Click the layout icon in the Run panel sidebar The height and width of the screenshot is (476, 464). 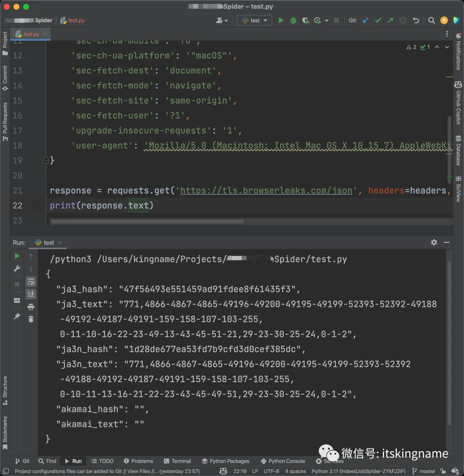[17, 300]
